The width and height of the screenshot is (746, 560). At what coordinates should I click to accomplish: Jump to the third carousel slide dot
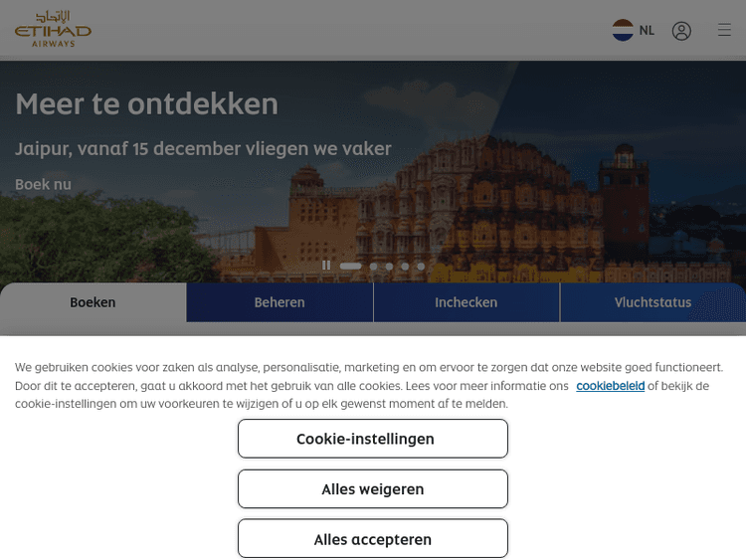389,267
